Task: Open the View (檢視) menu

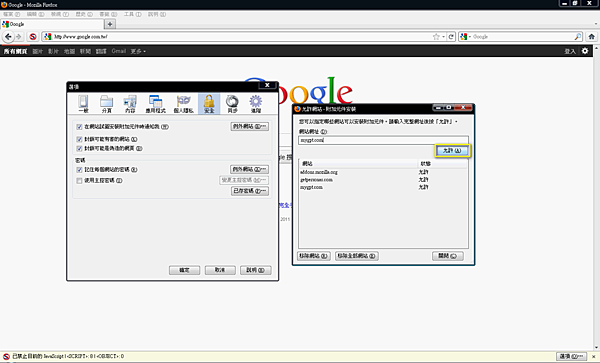Action: 60,14
